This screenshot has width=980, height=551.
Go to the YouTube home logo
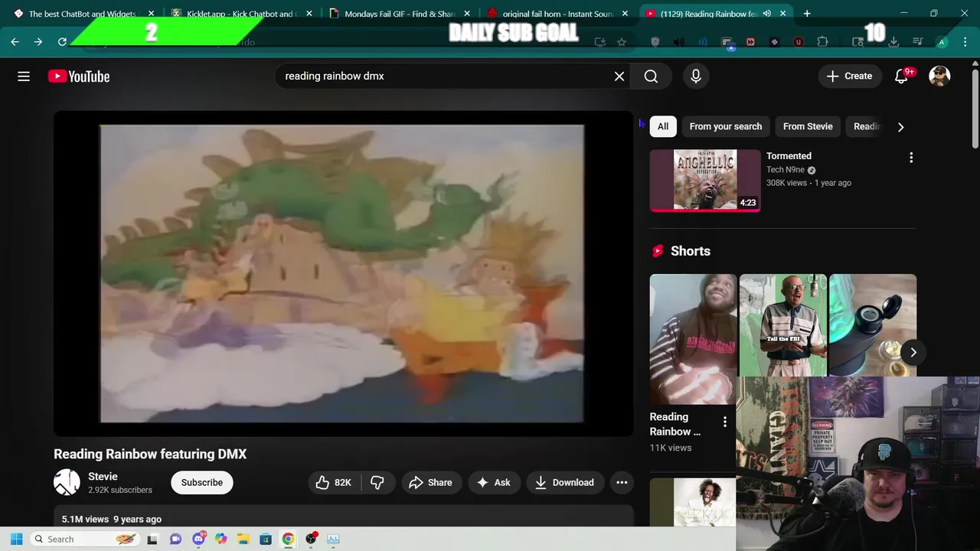(x=79, y=76)
